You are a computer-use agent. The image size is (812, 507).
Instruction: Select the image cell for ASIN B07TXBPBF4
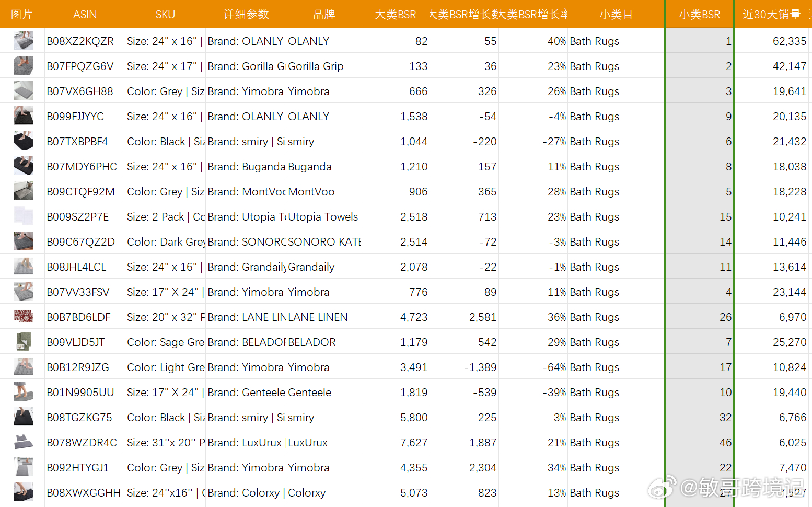click(x=24, y=141)
